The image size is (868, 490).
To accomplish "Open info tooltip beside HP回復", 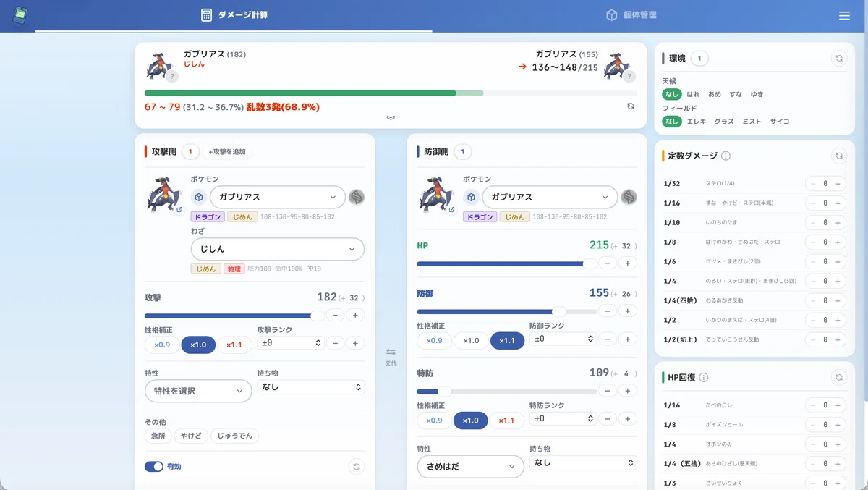I will coord(704,377).
